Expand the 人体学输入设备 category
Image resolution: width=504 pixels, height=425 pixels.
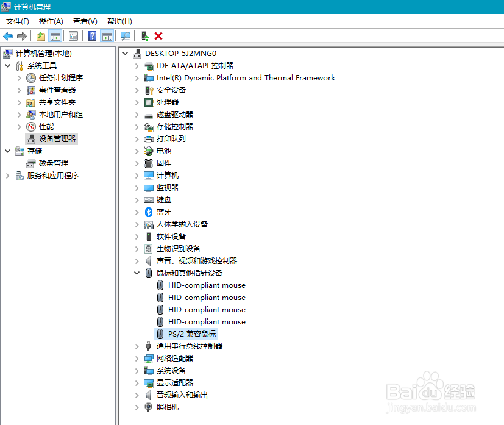[x=137, y=224]
